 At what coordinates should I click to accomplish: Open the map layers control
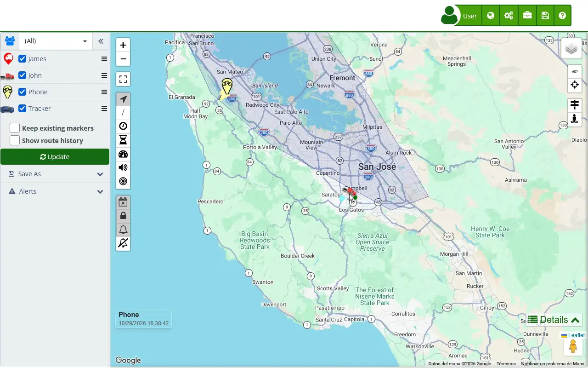coord(571,48)
